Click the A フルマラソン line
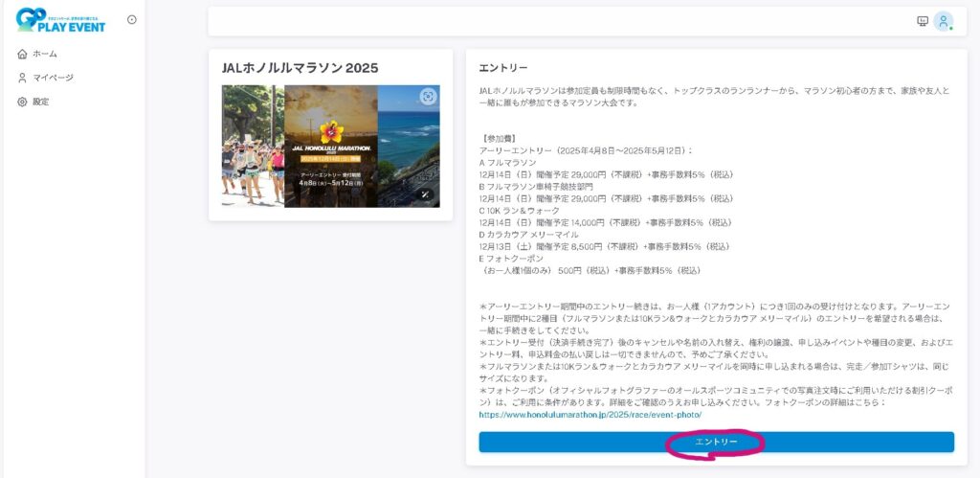This screenshot has width=980, height=478. pos(507,163)
